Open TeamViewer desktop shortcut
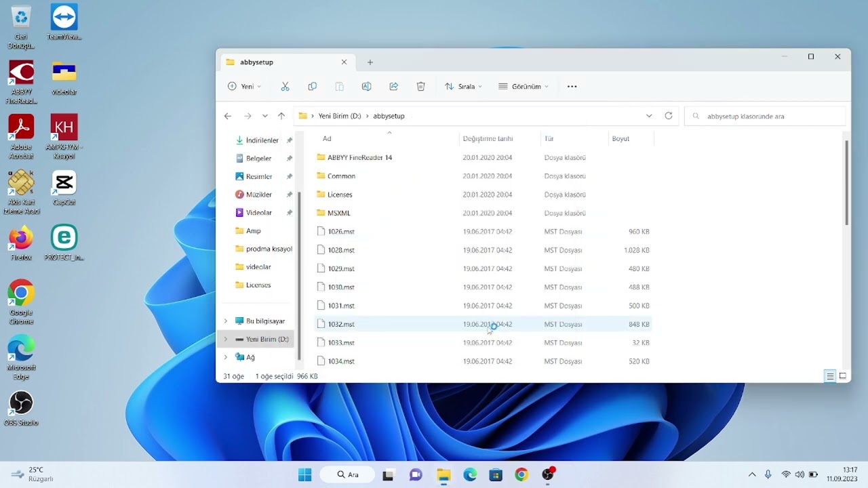 [x=64, y=22]
